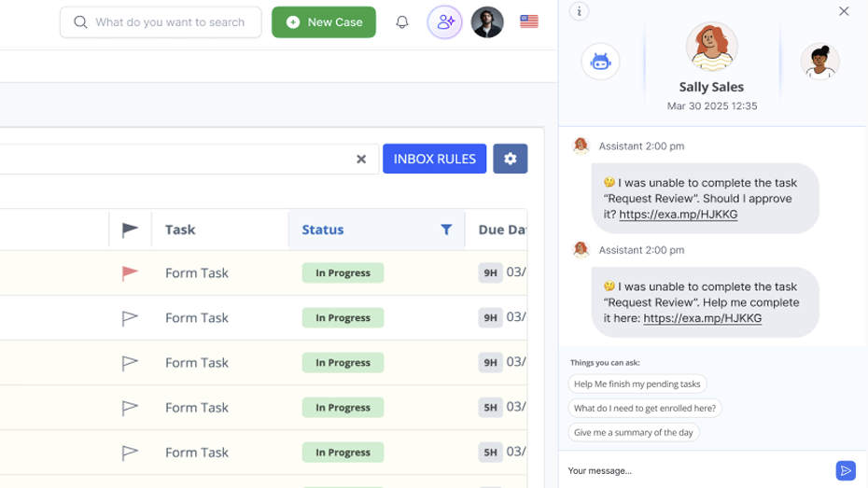Click 'In Progress' badge in the second row
This screenshot has height=488, width=868.
click(343, 317)
